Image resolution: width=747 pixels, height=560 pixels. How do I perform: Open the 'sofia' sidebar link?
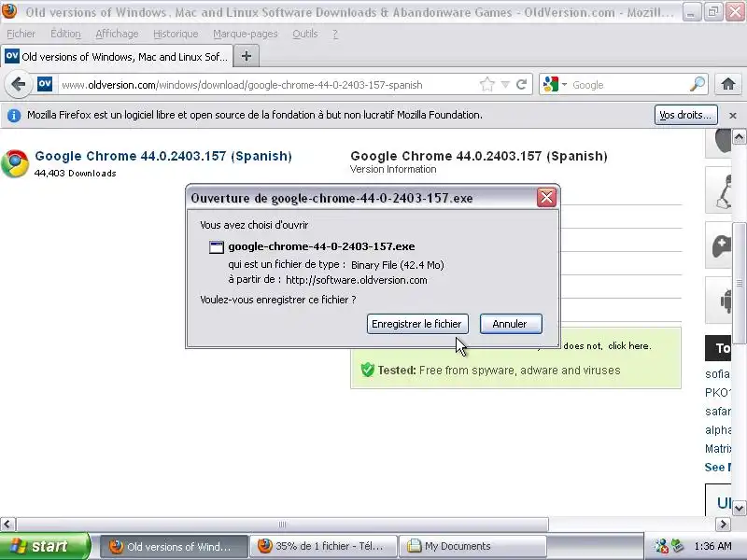pos(717,374)
